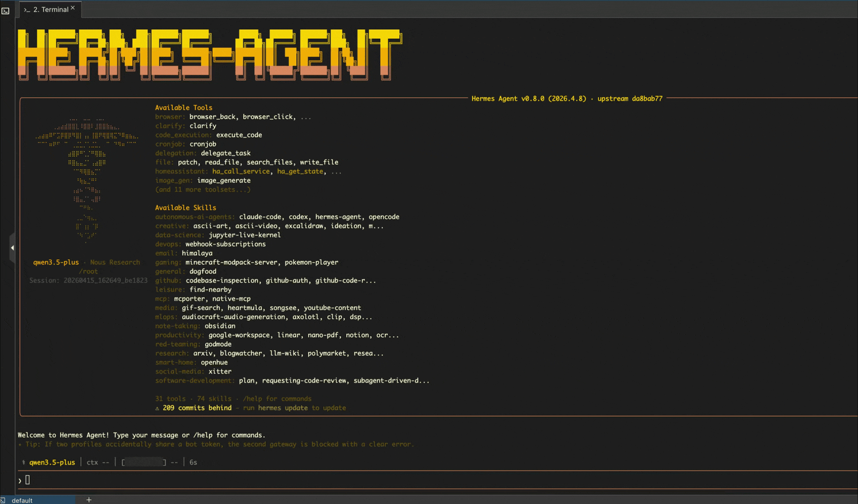858x504 pixels.
Task: Click the warning icon before "209 commits behind"
Action: (x=157, y=408)
